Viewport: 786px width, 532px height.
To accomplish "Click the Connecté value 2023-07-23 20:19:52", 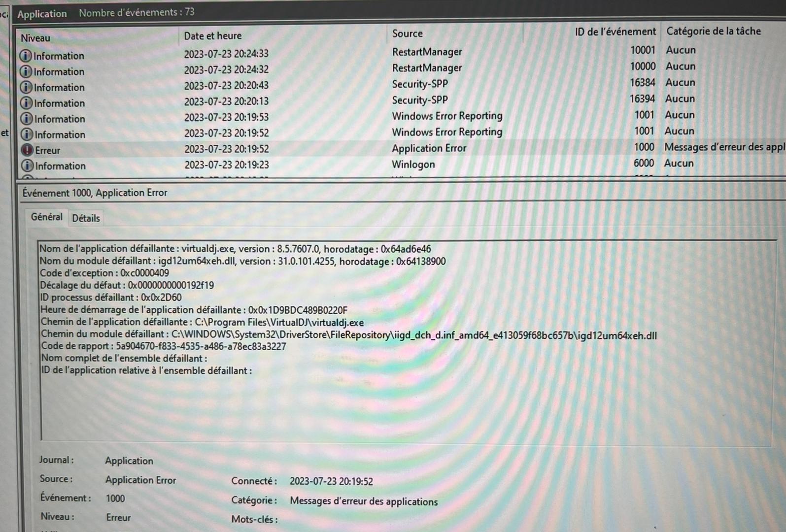I will tap(331, 481).
